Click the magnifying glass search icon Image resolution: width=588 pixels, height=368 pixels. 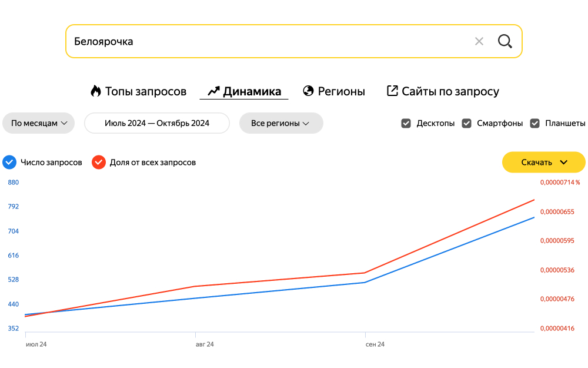point(505,41)
